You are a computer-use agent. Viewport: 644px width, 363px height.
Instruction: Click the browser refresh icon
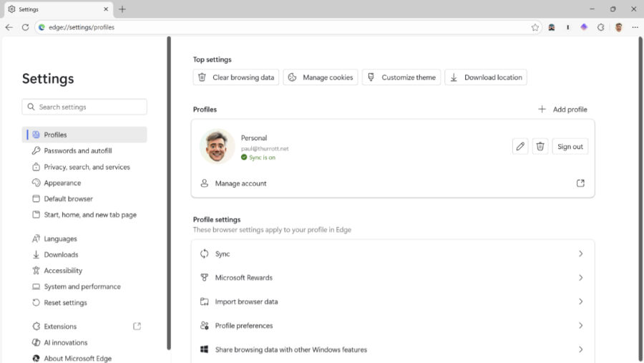(25, 27)
